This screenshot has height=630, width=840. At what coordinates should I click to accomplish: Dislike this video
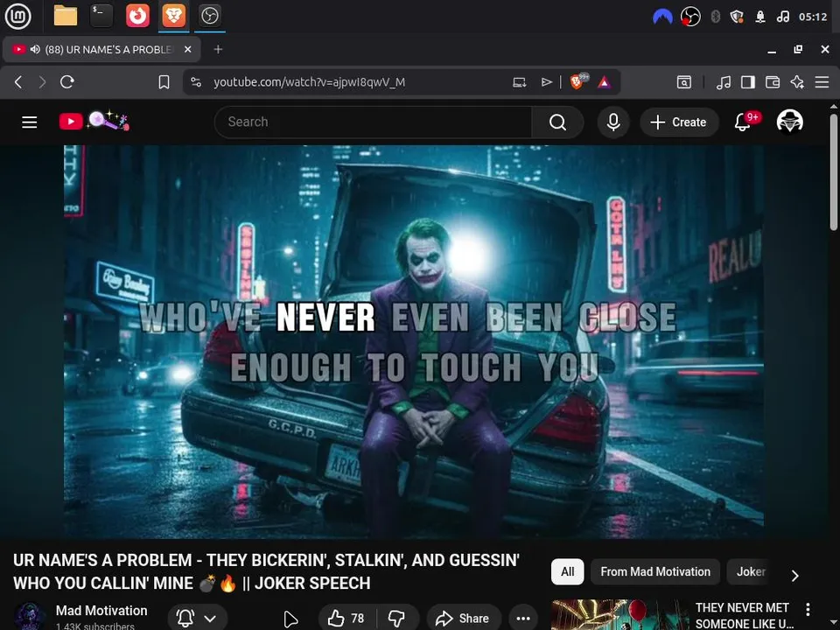point(397,619)
